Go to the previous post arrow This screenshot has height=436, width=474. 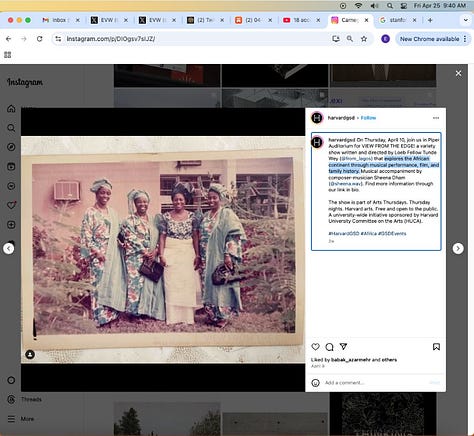[9, 248]
